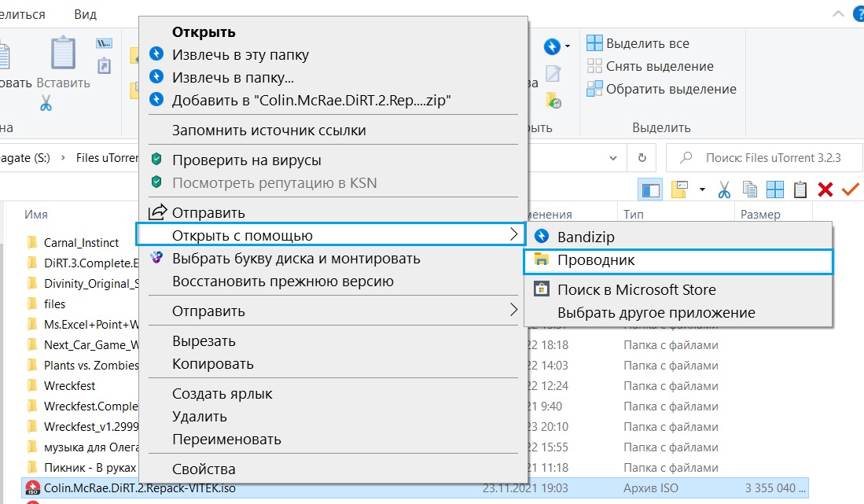Viewport: 864px width, 504px height.
Task: Click the scissors cut icon under Вставить
Action: click(46, 103)
